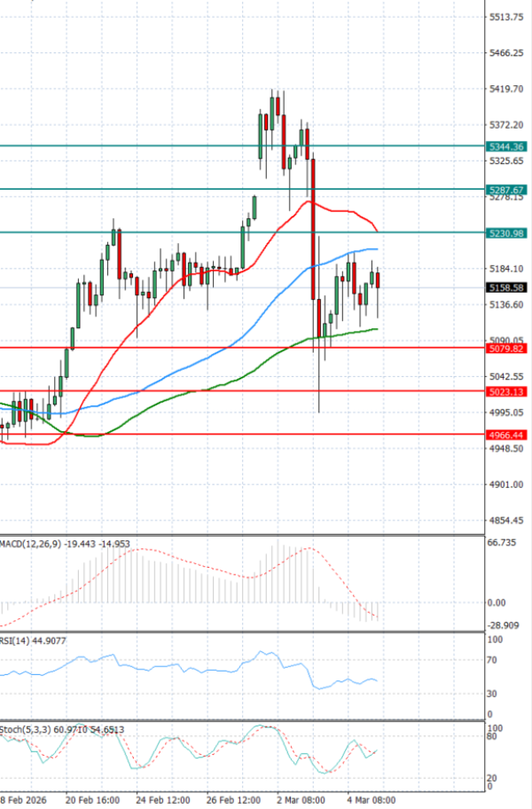Click the 5344.36 resistance price label
This screenshot has height=809, width=532.
(507, 146)
